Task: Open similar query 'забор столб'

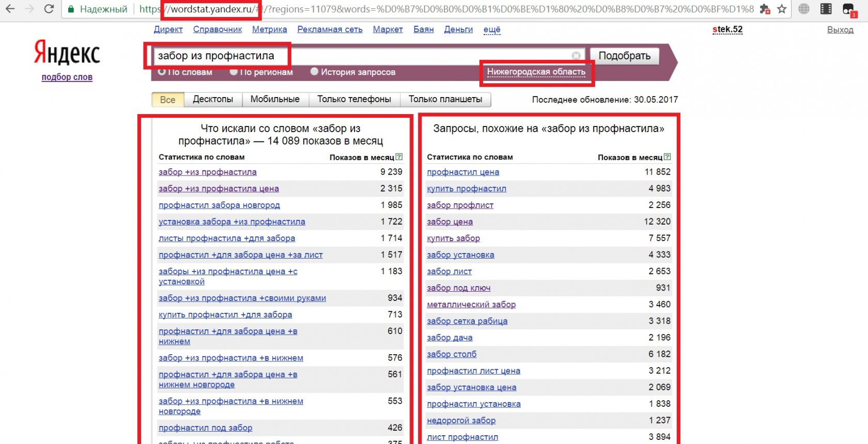Action: (x=452, y=354)
